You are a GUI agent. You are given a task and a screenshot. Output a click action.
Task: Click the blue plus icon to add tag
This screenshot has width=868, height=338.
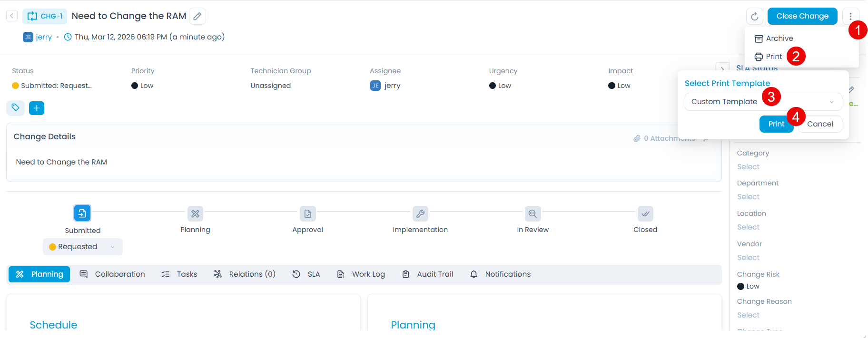(x=37, y=108)
